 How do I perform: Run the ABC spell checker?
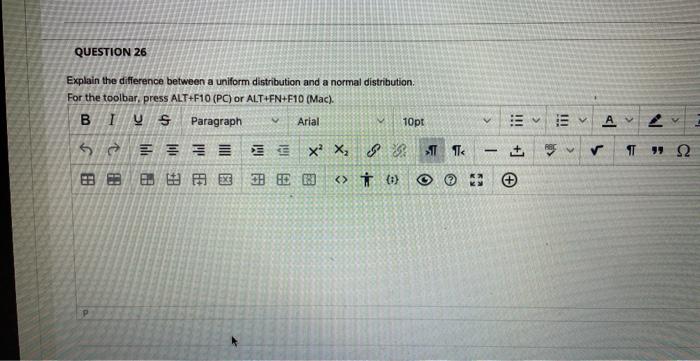[550, 149]
